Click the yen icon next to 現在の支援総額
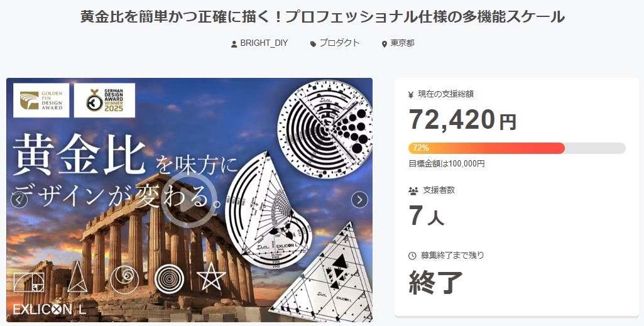The height and width of the screenshot is (326, 644). (x=411, y=94)
